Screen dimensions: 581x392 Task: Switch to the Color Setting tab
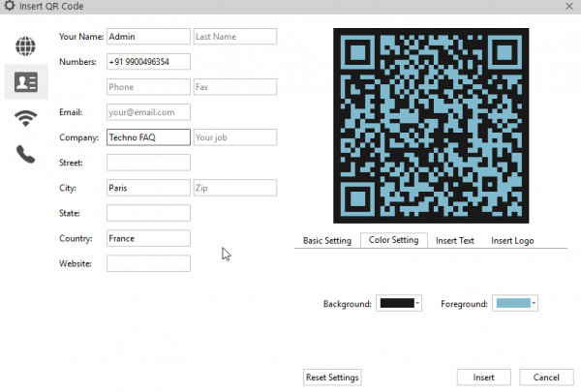pyautogui.click(x=394, y=240)
